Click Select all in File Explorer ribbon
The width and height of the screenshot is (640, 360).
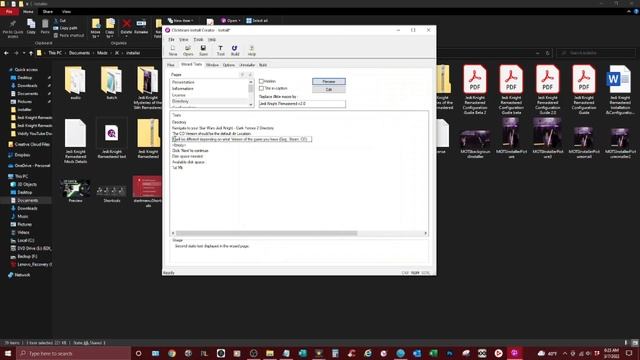(257, 20)
